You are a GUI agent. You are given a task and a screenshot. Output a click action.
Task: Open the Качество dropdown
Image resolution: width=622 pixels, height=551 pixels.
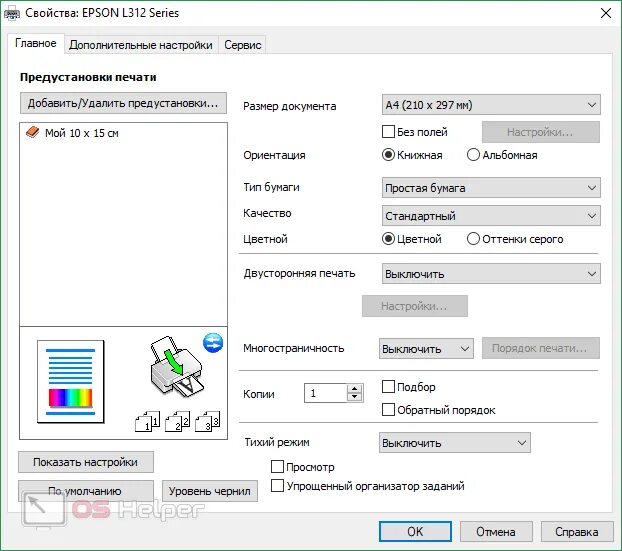click(x=491, y=216)
